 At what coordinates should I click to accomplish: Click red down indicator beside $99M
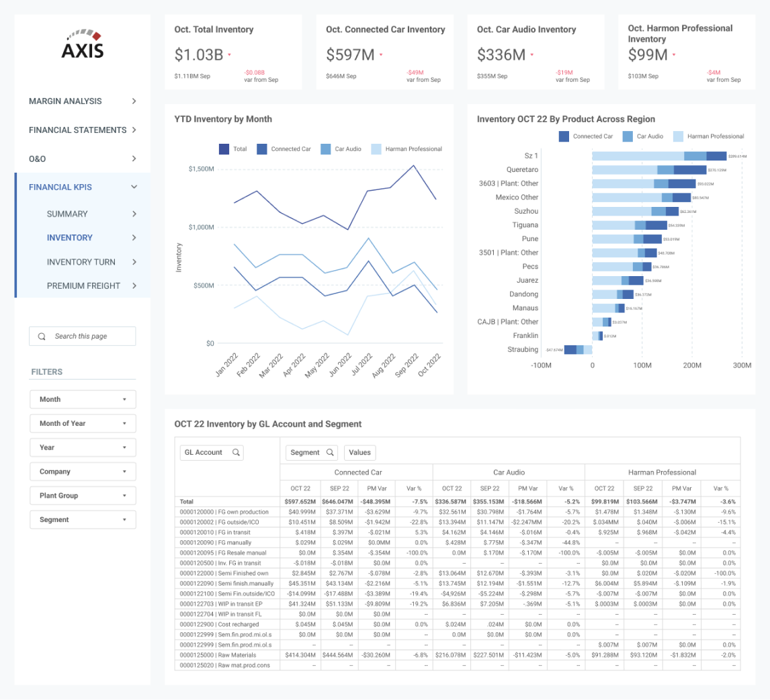click(674, 54)
